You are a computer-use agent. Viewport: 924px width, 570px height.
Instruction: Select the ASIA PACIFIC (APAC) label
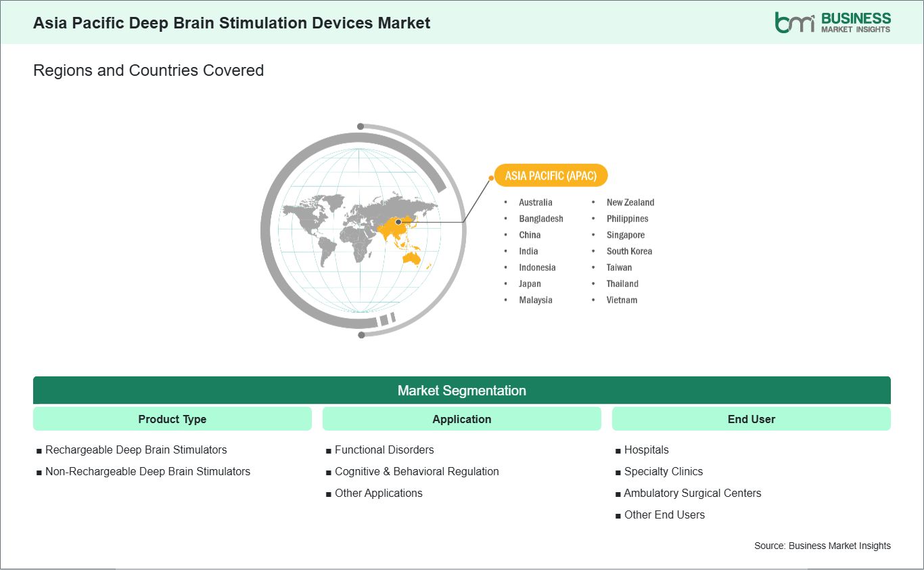[551, 176]
